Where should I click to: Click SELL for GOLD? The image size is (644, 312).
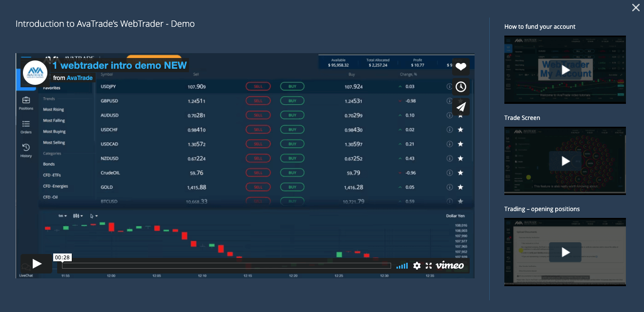[258, 187]
